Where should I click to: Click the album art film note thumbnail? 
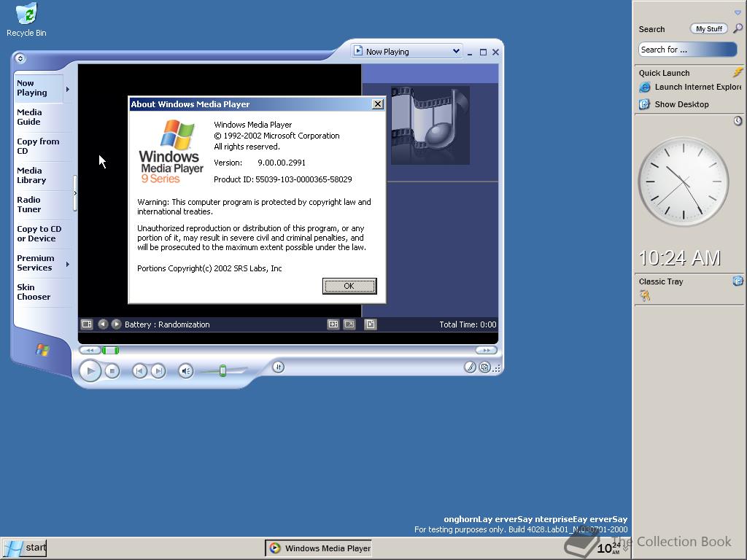(x=430, y=125)
